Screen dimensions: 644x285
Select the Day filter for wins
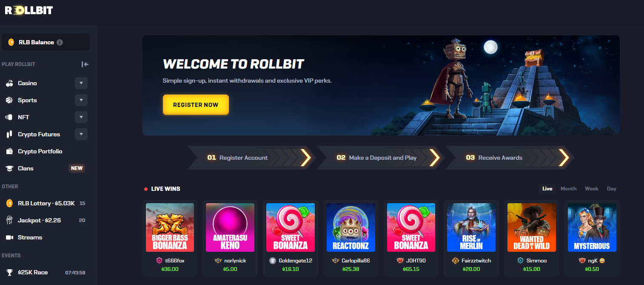coord(612,189)
